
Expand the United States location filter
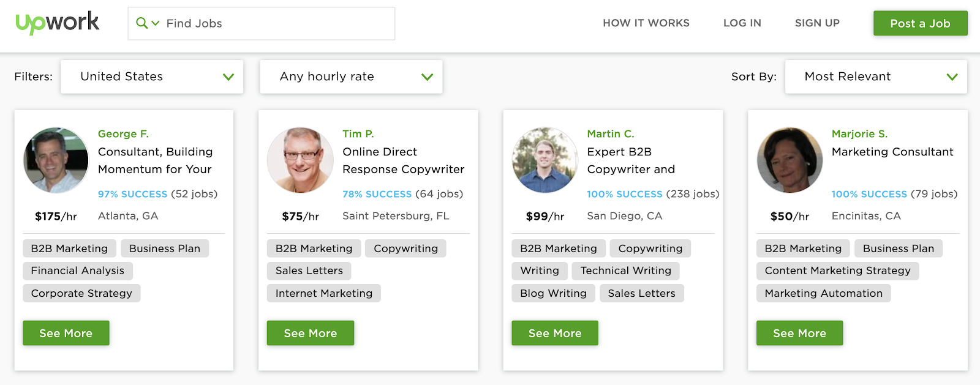coord(152,77)
